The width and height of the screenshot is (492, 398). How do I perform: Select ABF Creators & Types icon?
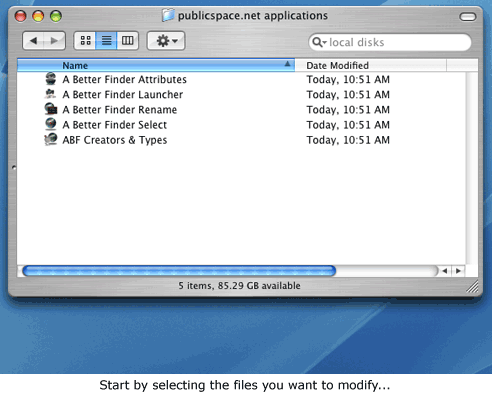coord(51,139)
